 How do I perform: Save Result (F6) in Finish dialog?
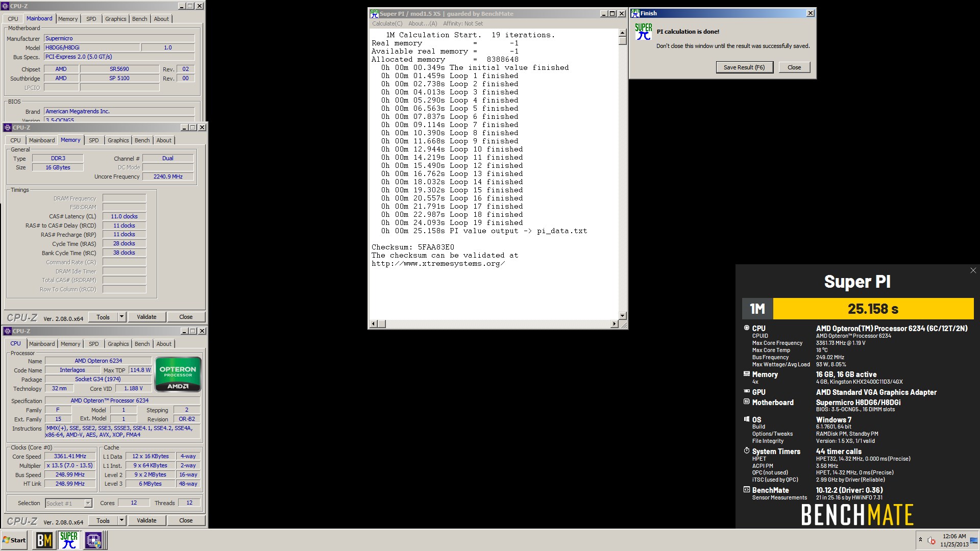[744, 67]
